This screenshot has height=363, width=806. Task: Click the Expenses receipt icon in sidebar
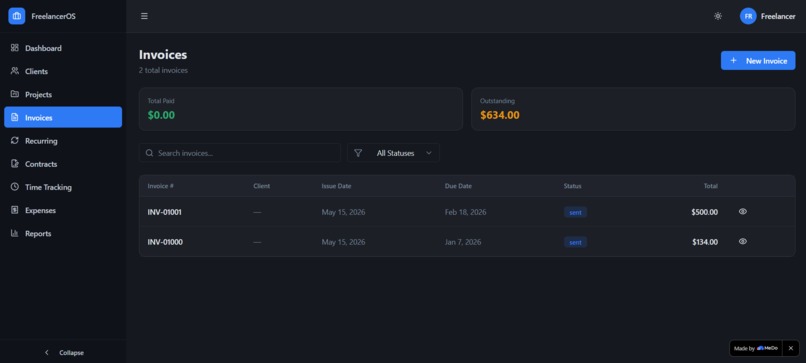click(14, 210)
